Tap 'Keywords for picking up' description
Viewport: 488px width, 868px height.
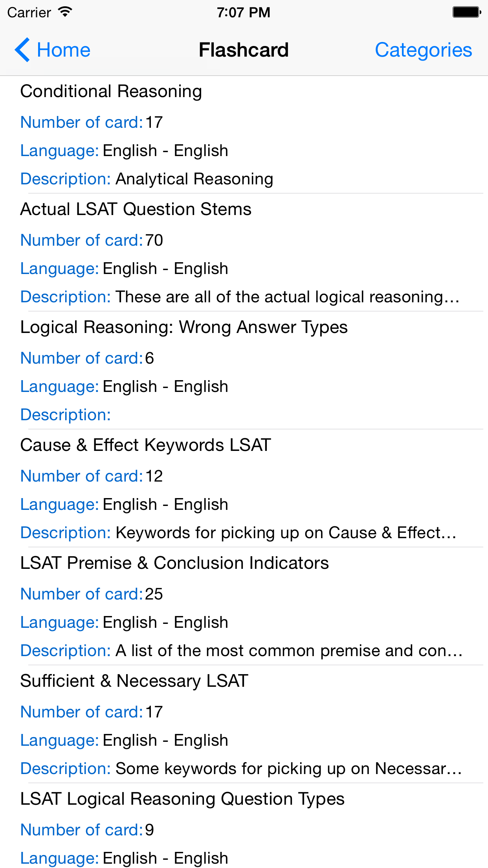click(285, 533)
